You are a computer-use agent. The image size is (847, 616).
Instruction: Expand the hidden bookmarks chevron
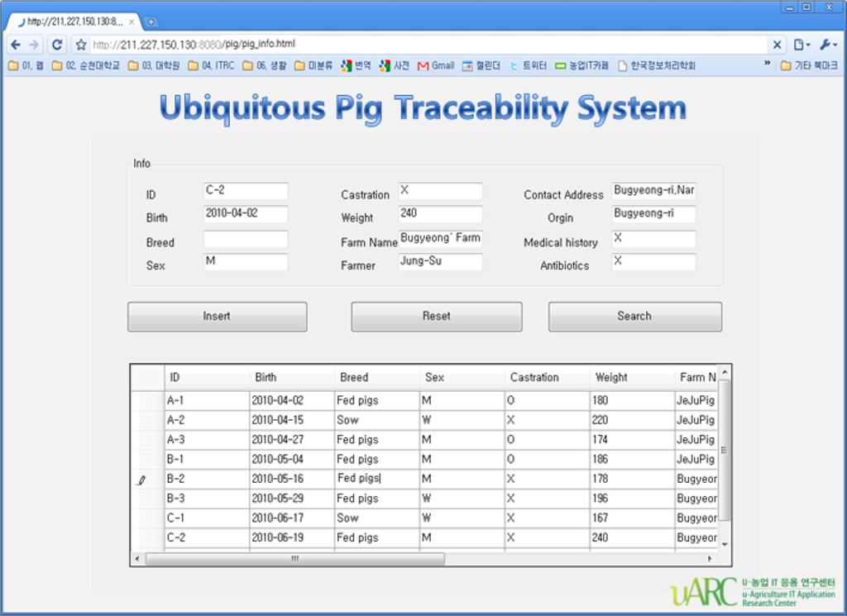coord(767,64)
